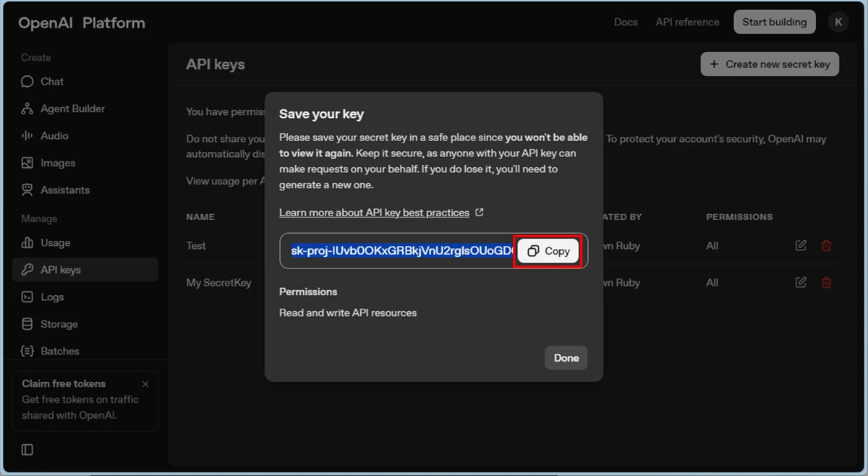Click the Batches list icon
This screenshot has height=476, width=868.
pyautogui.click(x=27, y=351)
